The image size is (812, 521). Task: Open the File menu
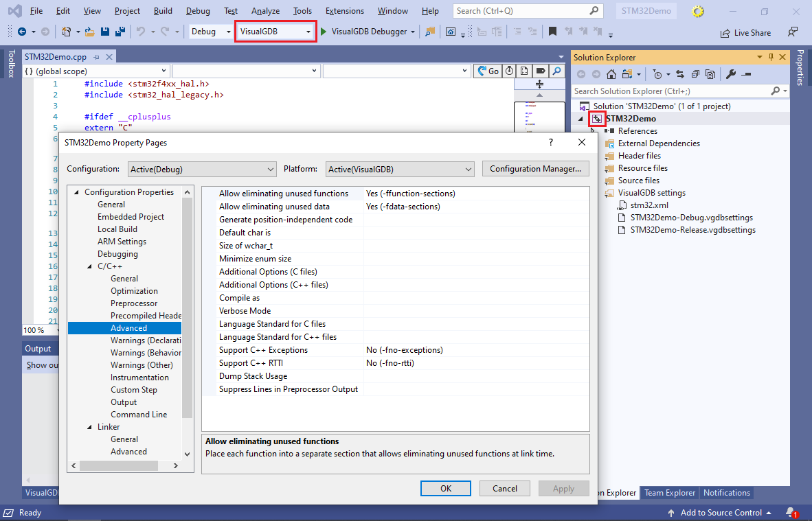click(x=36, y=11)
